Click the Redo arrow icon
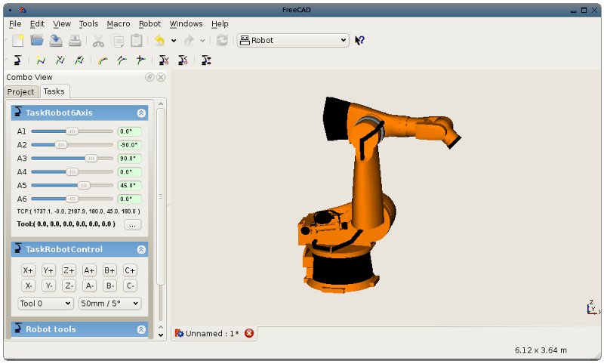The width and height of the screenshot is (604, 364). pyautogui.click(x=189, y=40)
